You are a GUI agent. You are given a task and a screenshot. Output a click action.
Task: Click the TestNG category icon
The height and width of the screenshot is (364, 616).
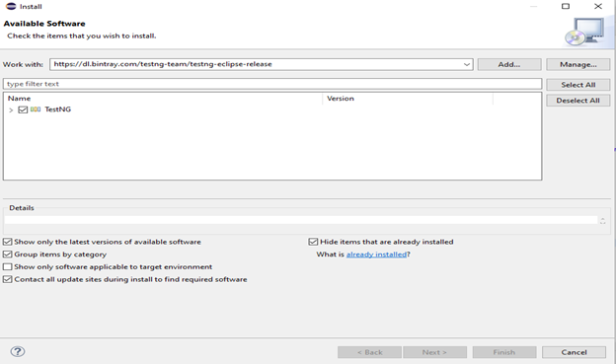pos(36,109)
